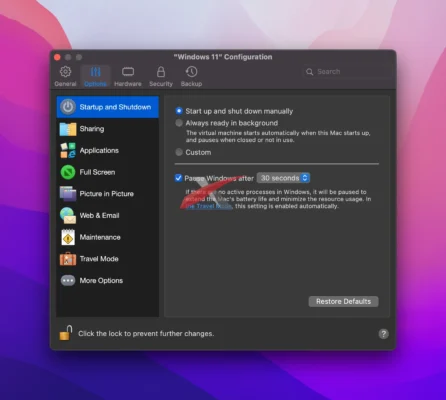Switch to the General tab label
The width and height of the screenshot is (446, 400).
pyautogui.click(x=65, y=84)
